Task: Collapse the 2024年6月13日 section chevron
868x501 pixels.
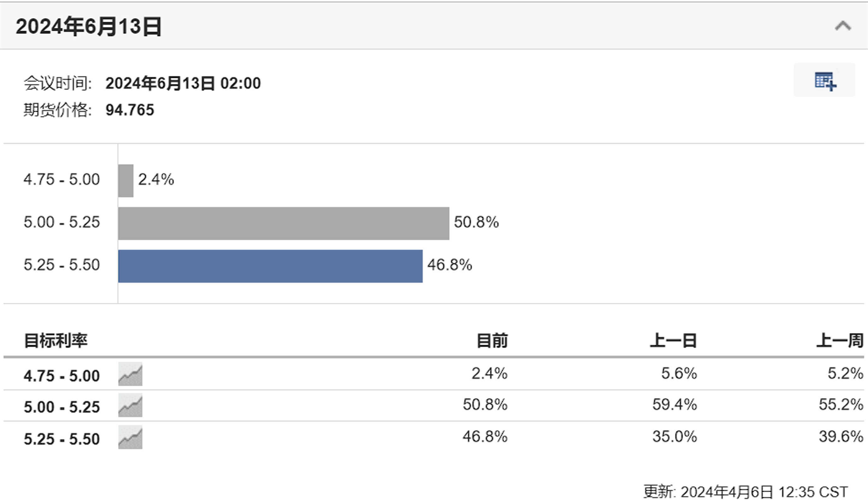Action: pyautogui.click(x=843, y=26)
